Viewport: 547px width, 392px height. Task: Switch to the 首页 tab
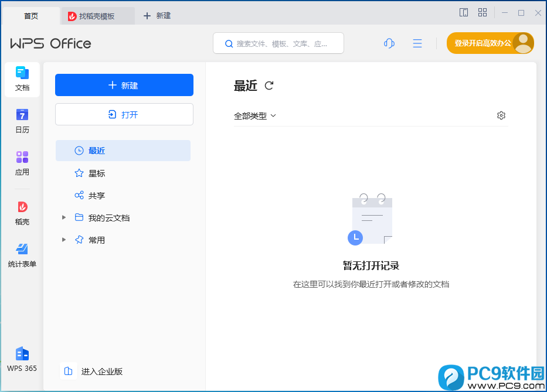tap(31, 16)
